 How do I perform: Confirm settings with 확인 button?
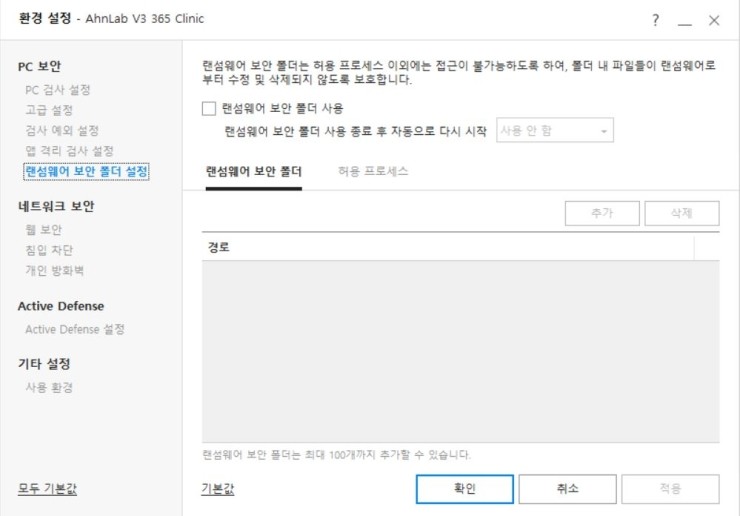coord(464,489)
